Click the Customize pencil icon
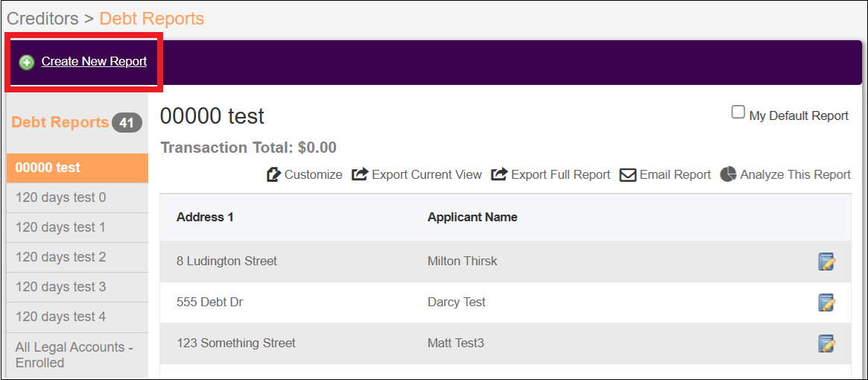868x380 pixels. point(273,175)
